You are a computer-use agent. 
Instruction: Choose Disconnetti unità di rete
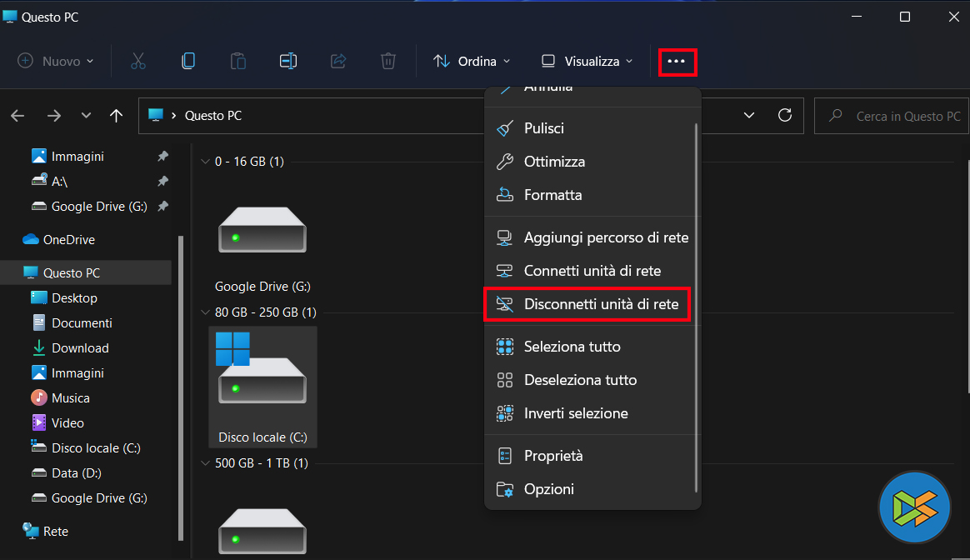point(600,304)
